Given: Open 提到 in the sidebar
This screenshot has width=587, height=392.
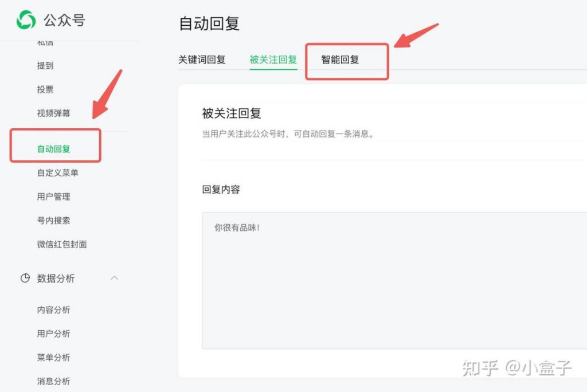Looking at the screenshot, I should click(x=45, y=65).
